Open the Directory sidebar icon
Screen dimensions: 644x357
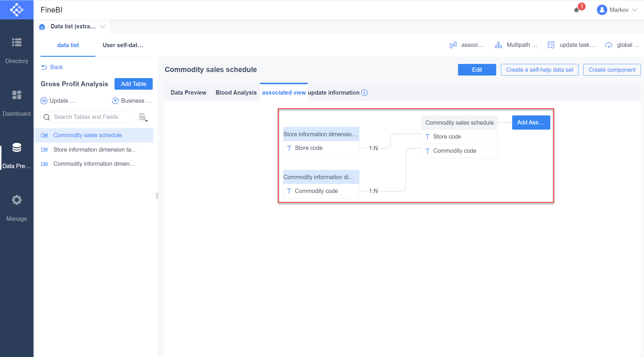click(16, 43)
